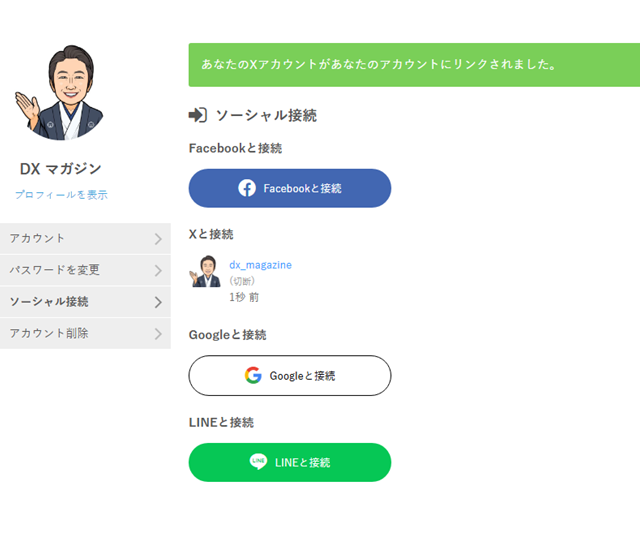Expand the アカウント menu chevron
640x533 pixels.
158,239
